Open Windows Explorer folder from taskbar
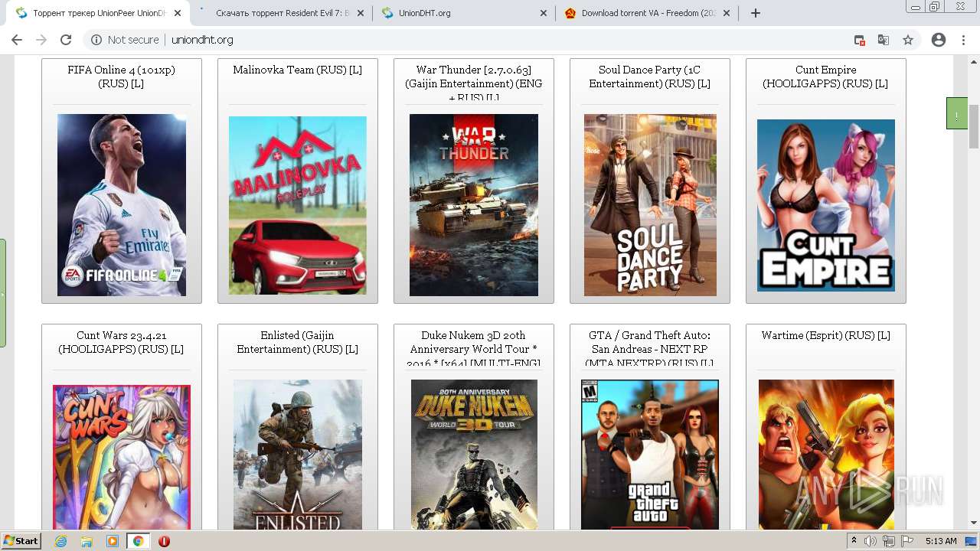Screen dimensions: 980x551 [x=87, y=541]
